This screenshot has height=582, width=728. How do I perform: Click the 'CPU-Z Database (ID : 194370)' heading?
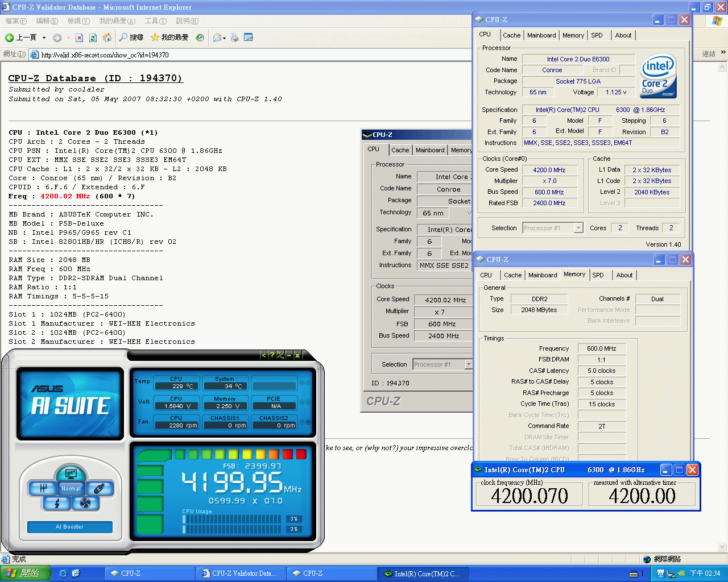tap(96, 78)
